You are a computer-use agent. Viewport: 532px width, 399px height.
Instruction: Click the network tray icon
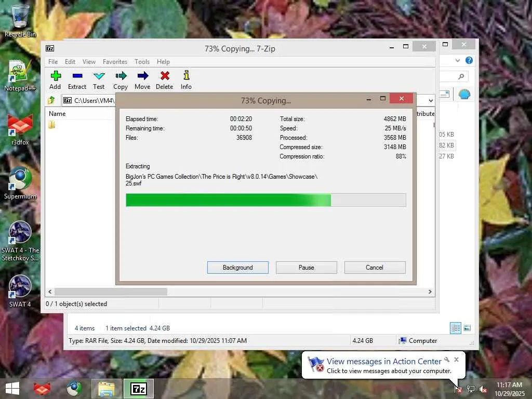coord(471,389)
